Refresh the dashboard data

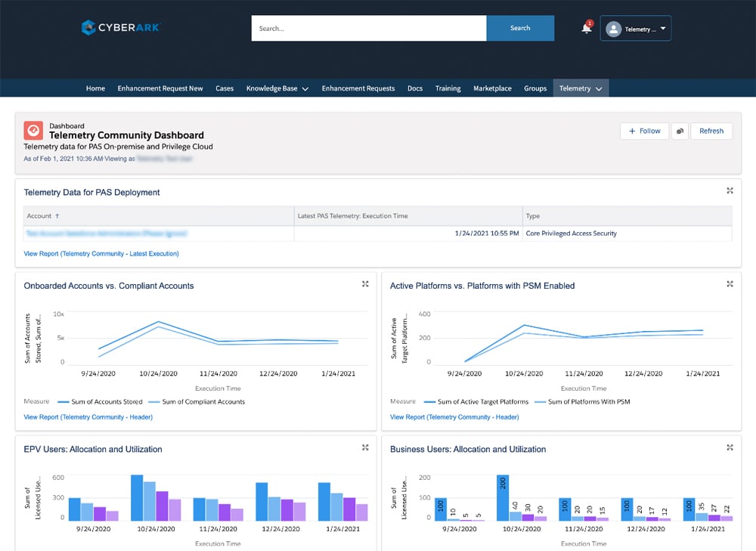pyautogui.click(x=711, y=131)
